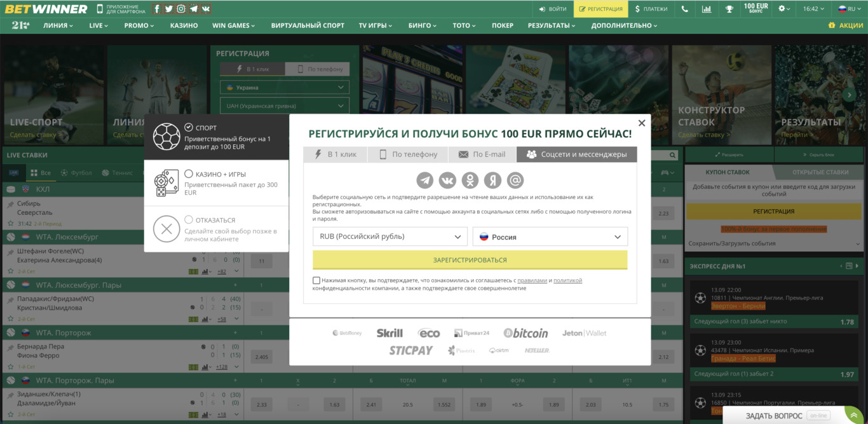The width and height of the screenshot is (868, 424).
Task: Select Mail.ru @ icon for registration
Action: (515, 181)
